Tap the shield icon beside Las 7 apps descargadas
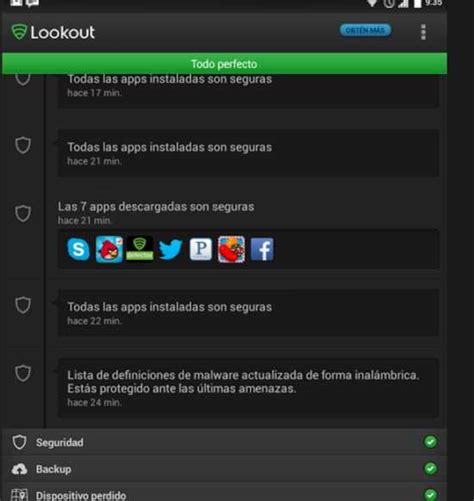 (x=23, y=213)
